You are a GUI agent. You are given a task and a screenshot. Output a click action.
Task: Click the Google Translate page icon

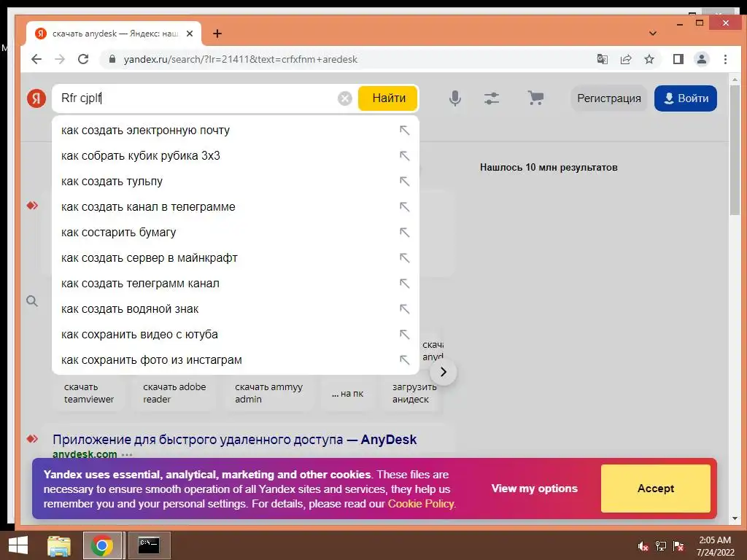[602, 59]
